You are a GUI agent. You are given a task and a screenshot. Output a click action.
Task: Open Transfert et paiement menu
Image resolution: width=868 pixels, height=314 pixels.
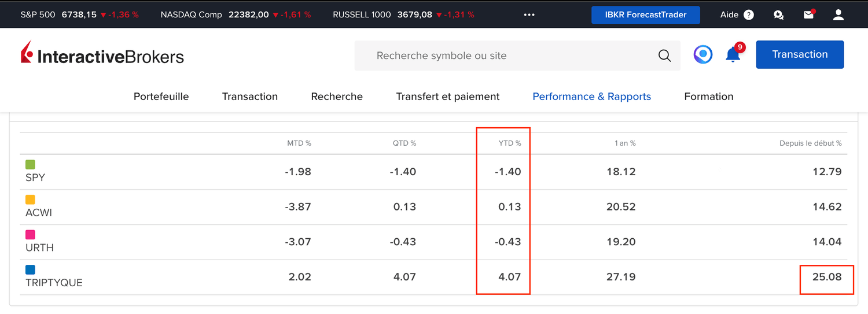[448, 97]
